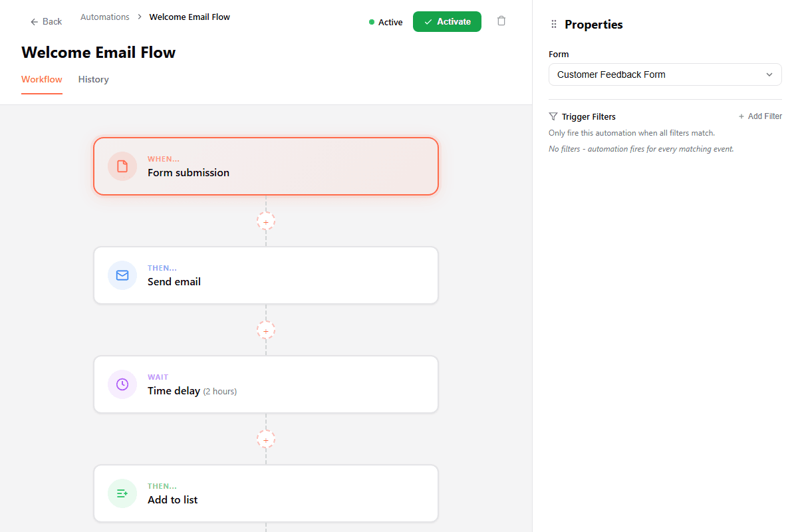Click the plus node after Time delay

pyautogui.click(x=265, y=439)
